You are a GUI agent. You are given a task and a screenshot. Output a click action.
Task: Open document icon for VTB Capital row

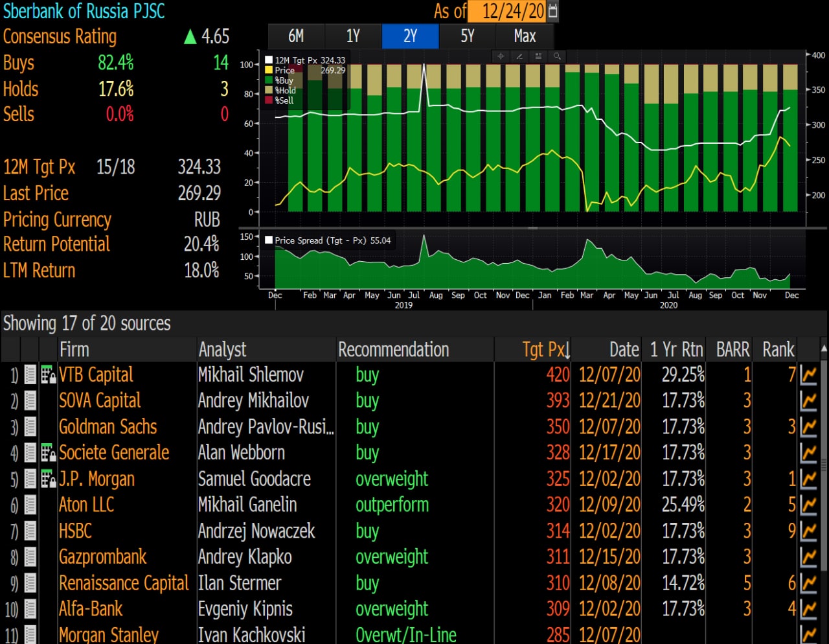30,374
